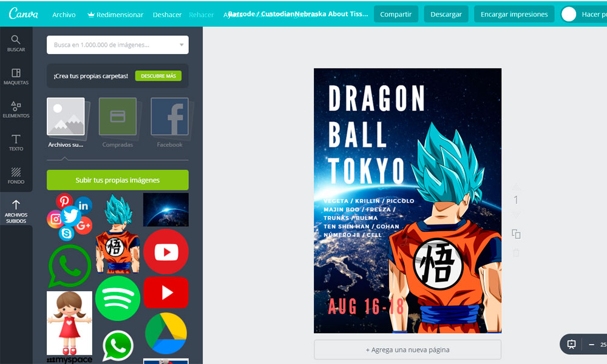Screen dimensions: 607x364
Task: Select the social media icons cluster image
Action: [x=70, y=217]
